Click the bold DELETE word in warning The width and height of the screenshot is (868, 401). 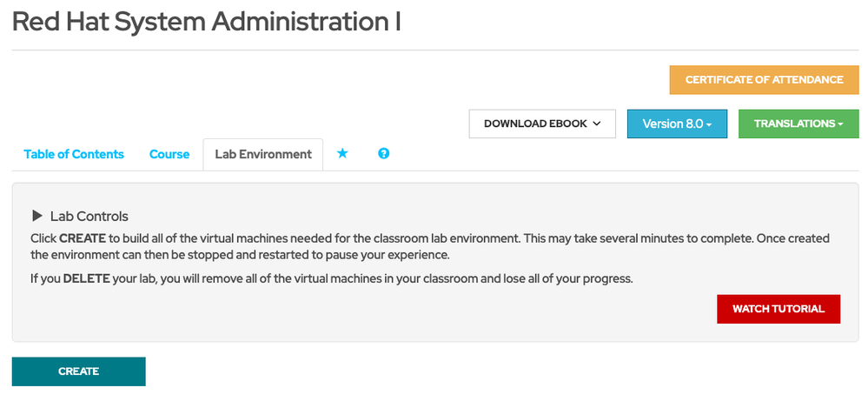[x=86, y=279]
